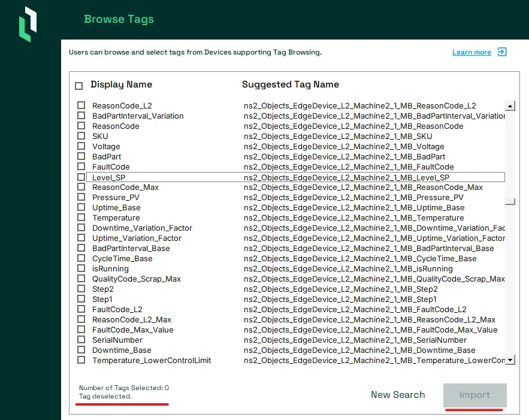Tick the Step1 tag checkbox
This screenshot has height=420, width=529.
[81, 299]
